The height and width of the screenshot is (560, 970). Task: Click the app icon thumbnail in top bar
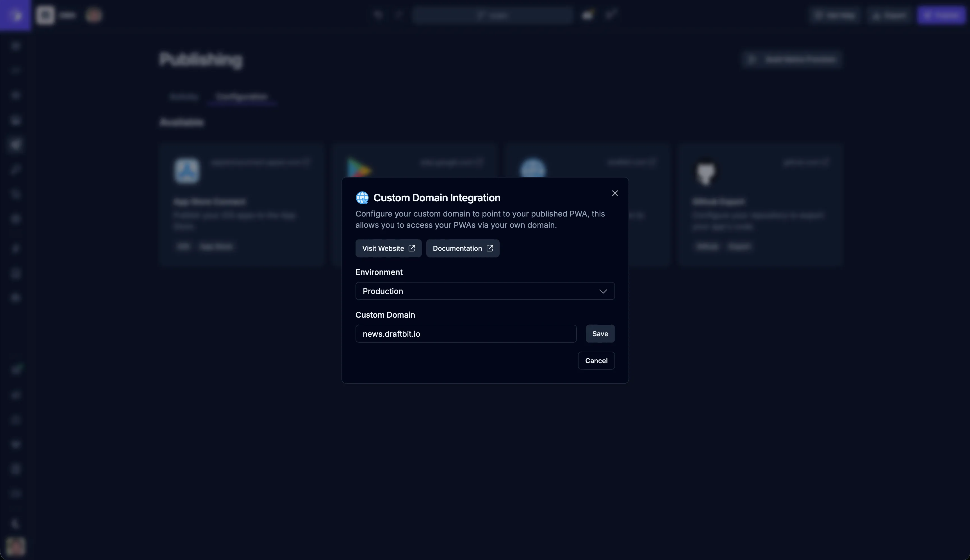tap(45, 15)
